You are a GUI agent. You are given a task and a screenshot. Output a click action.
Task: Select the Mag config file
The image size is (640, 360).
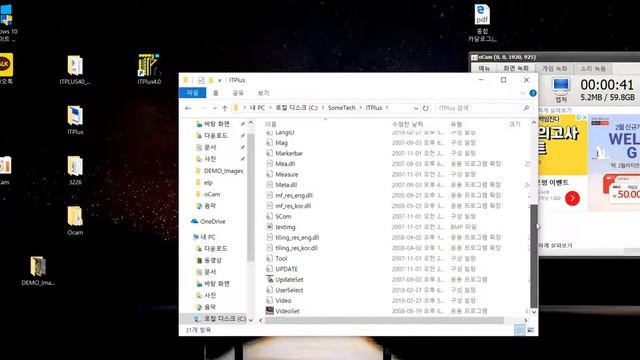click(x=282, y=143)
